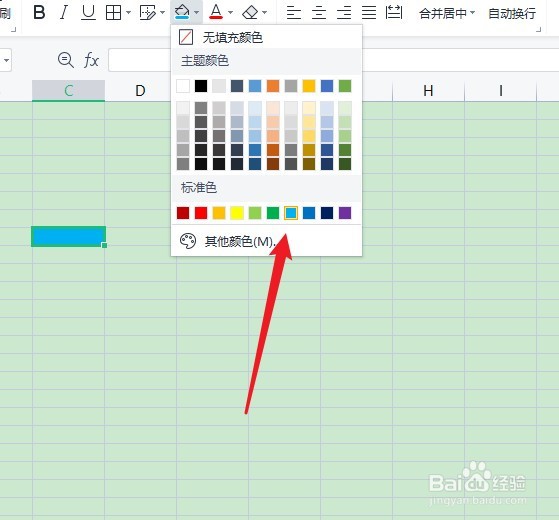Pick white theme color swatch
This screenshot has width=559, height=520.
pos(183,86)
